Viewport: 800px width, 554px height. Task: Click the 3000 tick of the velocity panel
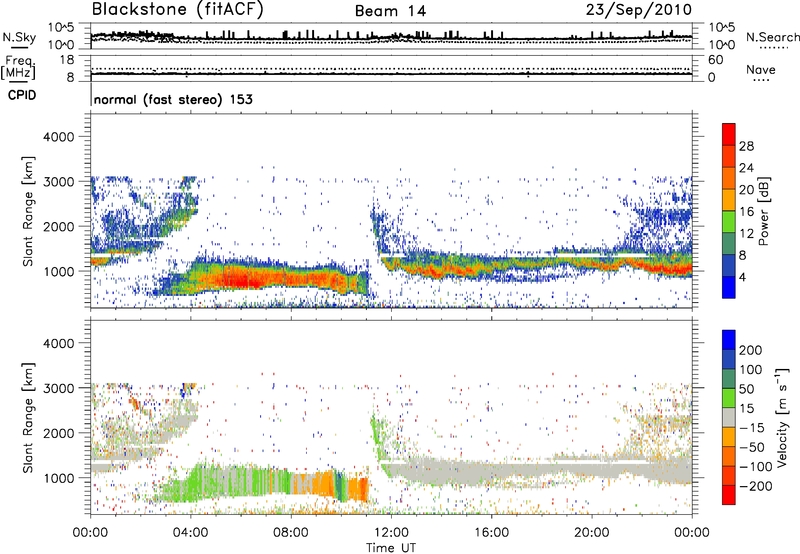pyautogui.click(x=59, y=388)
